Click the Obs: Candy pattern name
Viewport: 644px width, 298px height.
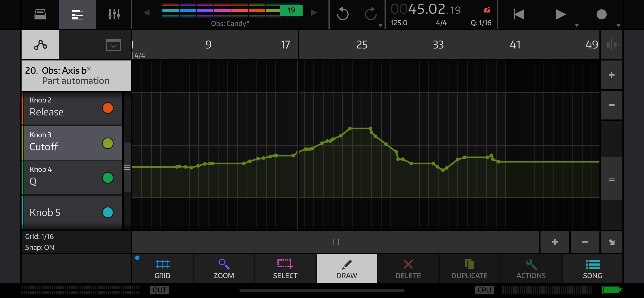[230, 23]
